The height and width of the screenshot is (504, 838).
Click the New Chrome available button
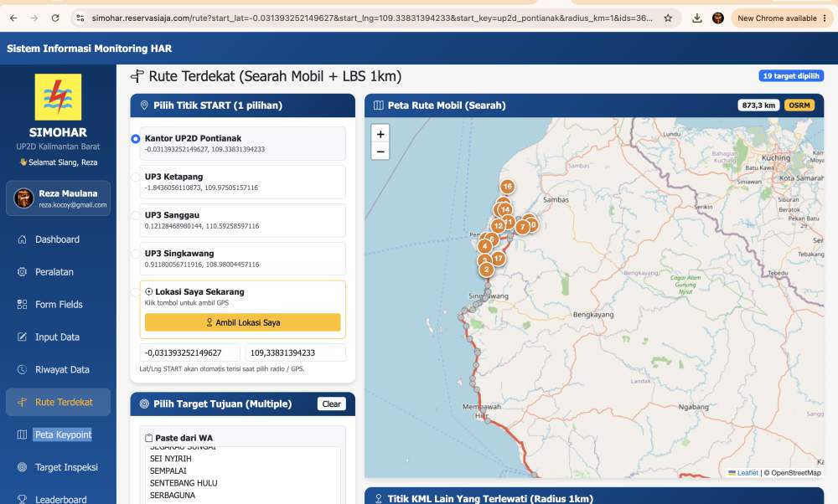[782, 18]
